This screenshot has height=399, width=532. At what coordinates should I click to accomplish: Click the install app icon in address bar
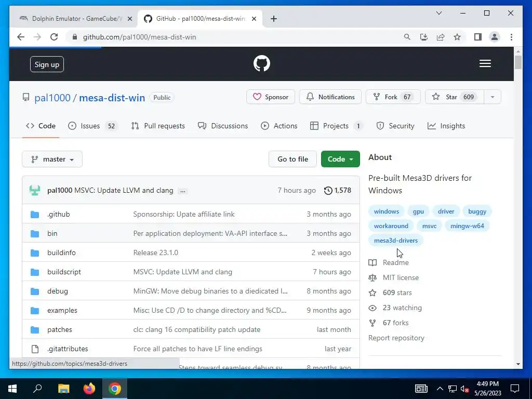point(423,37)
